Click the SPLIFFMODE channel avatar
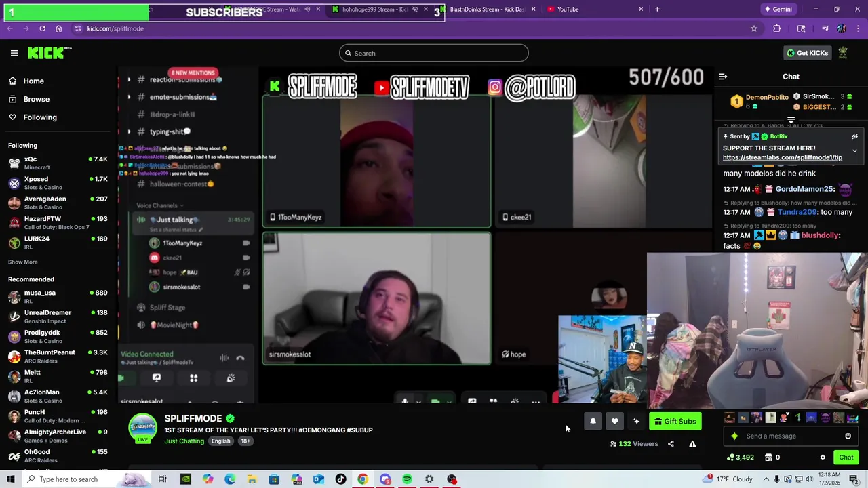Viewport: 868px width, 488px height. 142,428
